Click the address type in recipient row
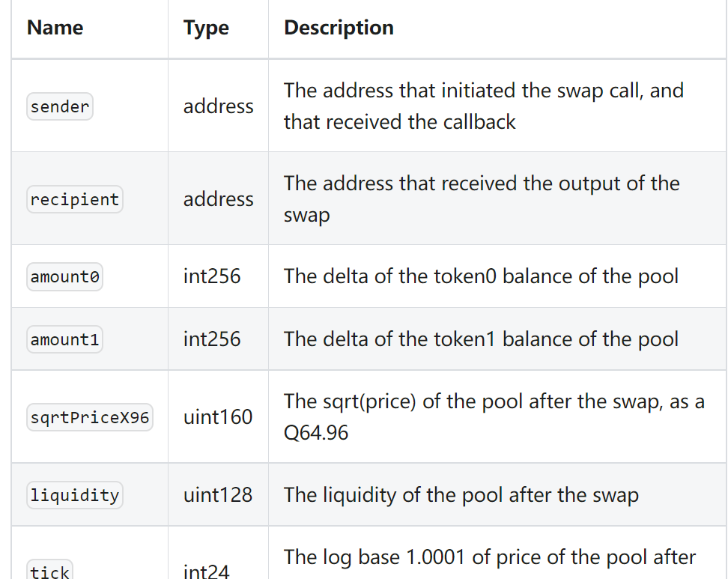Screen dimensions: 728x579 218,199
